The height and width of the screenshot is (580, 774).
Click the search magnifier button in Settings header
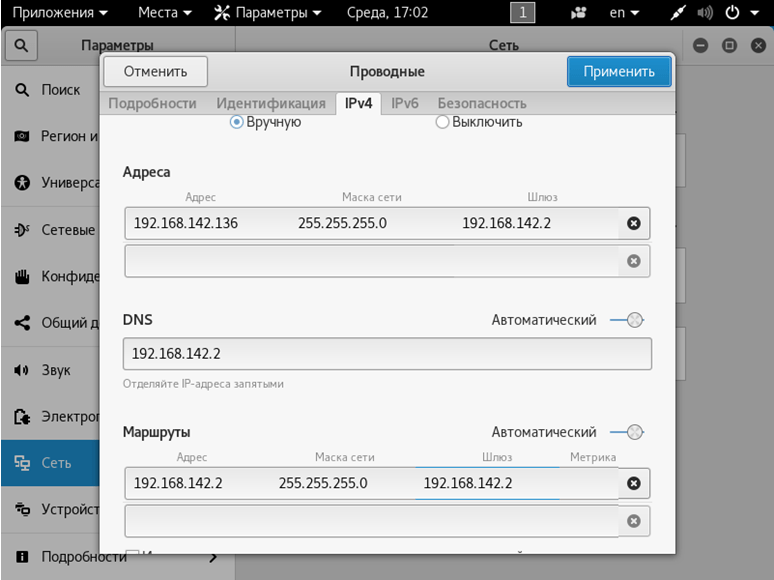point(21,45)
